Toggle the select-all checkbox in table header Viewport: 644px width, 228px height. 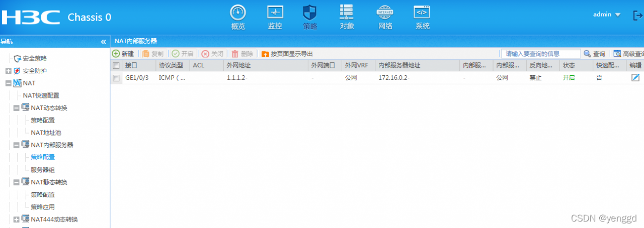pyautogui.click(x=116, y=66)
